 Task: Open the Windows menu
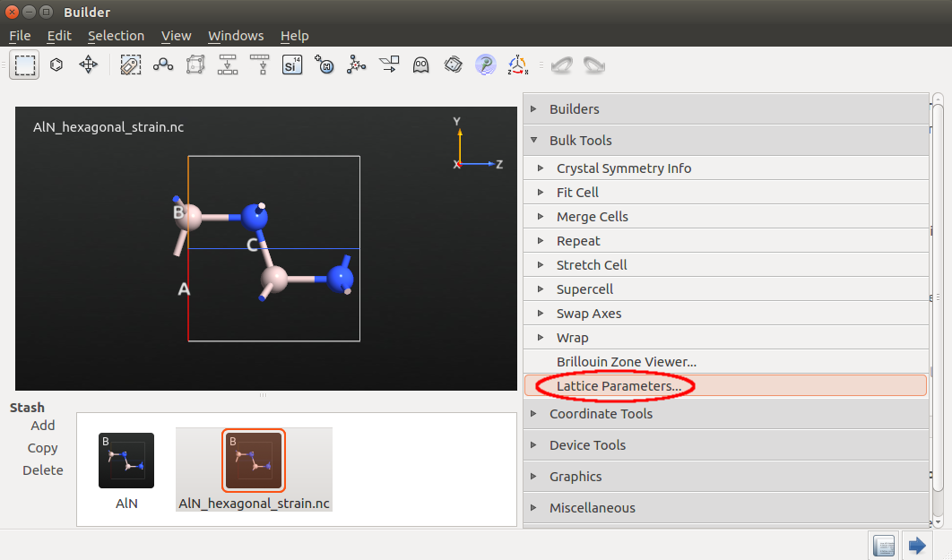pyautogui.click(x=236, y=36)
